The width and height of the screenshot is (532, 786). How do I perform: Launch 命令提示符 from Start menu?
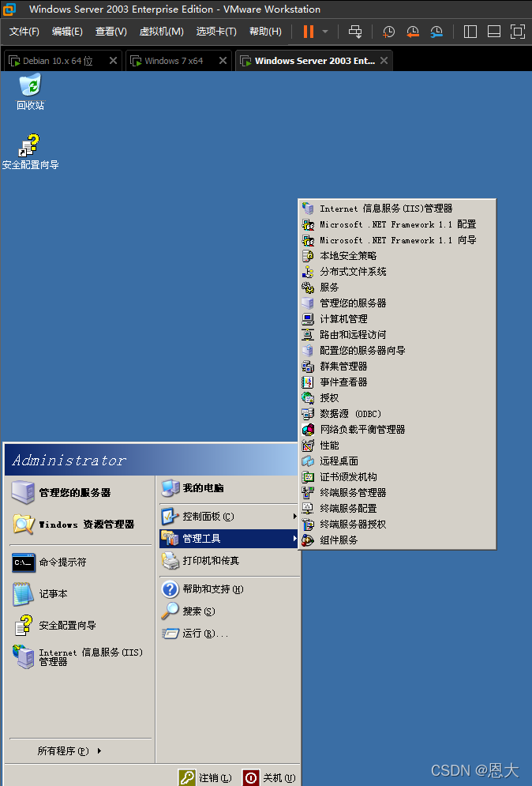click(81, 562)
